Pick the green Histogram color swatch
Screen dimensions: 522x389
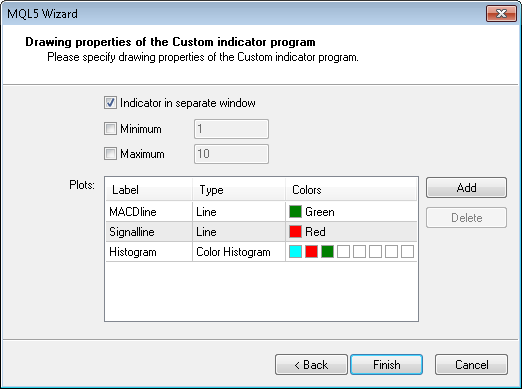pyautogui.click(x=327, y=252)
